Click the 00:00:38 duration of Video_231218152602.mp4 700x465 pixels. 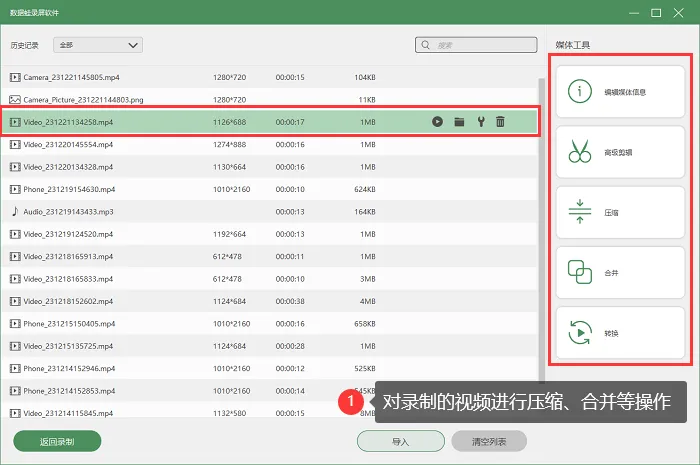click(x=290, y=301)
